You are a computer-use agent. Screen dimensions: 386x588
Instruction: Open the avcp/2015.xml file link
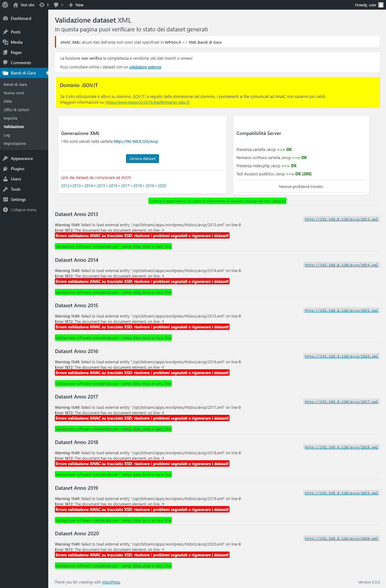click(x=341, y=311)
